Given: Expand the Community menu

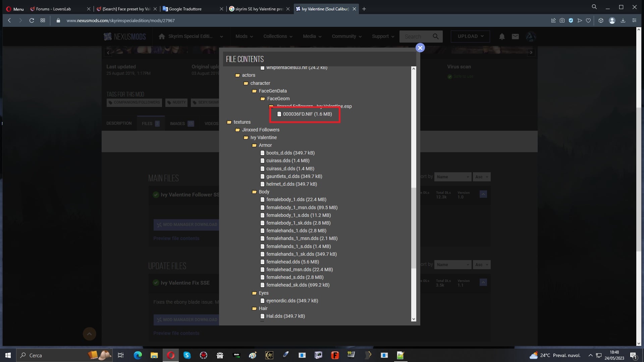Looking at the screenshot, I should pos(346,36).
